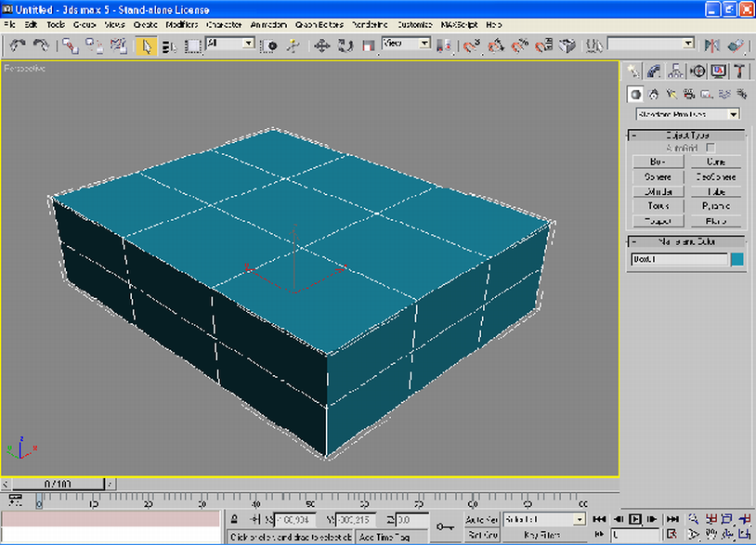This screenshot has width=756, height=545.
Task: Activate the Select and Move tool
Action: click(x=322, y=45)
